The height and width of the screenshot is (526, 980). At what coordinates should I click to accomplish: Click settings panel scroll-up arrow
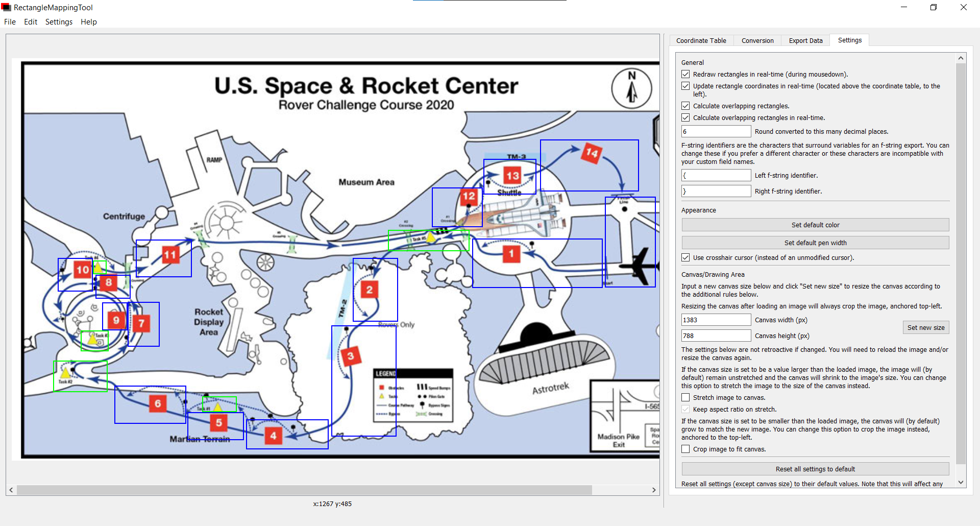coord(961,58)
